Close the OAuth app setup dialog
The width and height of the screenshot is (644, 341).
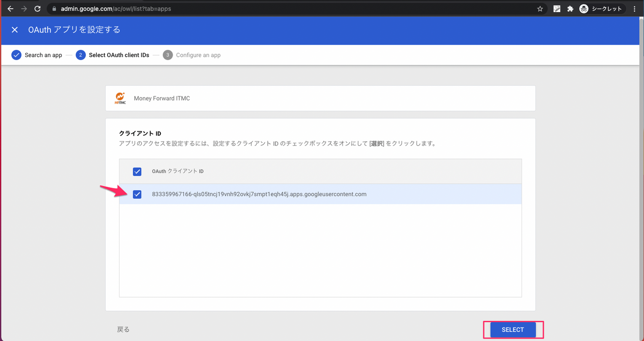[15, 30]
